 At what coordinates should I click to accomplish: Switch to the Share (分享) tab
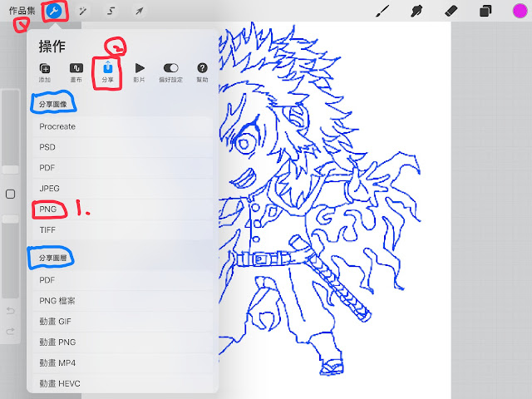coord(107,72)
